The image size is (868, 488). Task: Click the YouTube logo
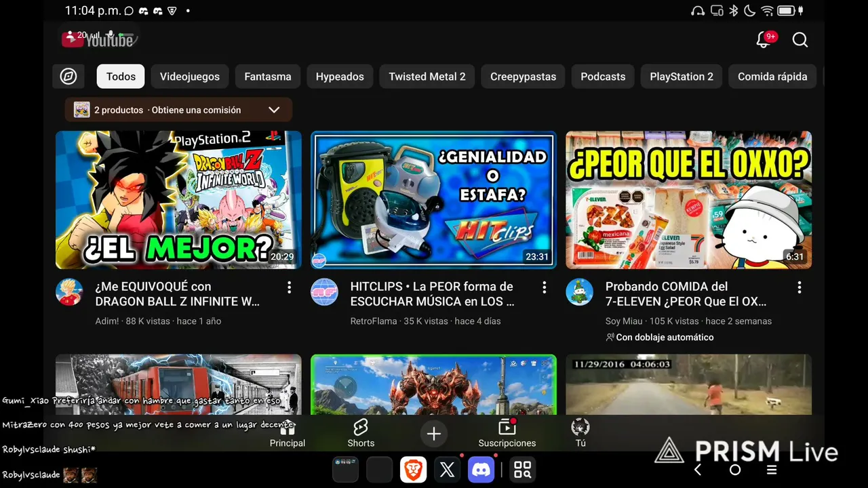click(98, 39)
